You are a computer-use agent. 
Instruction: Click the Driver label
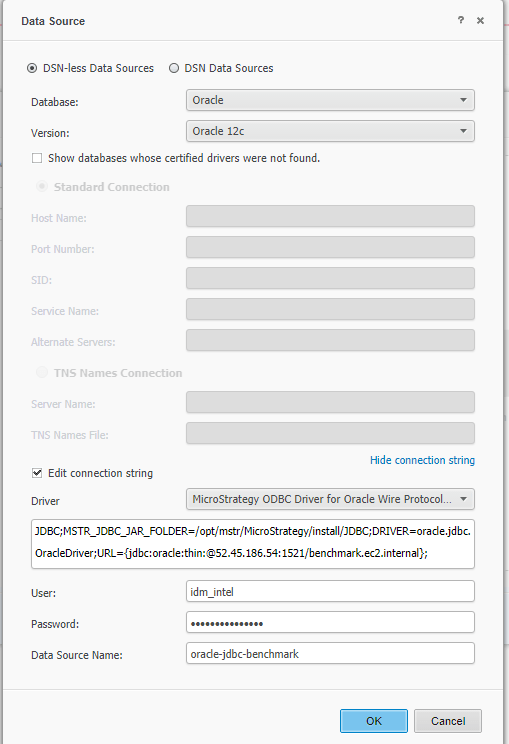[45, 501]
